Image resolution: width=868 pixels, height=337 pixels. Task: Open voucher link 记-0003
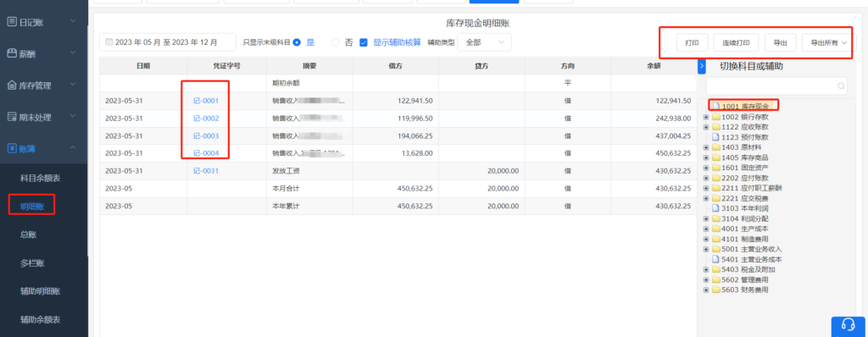(x=206, y=135)
